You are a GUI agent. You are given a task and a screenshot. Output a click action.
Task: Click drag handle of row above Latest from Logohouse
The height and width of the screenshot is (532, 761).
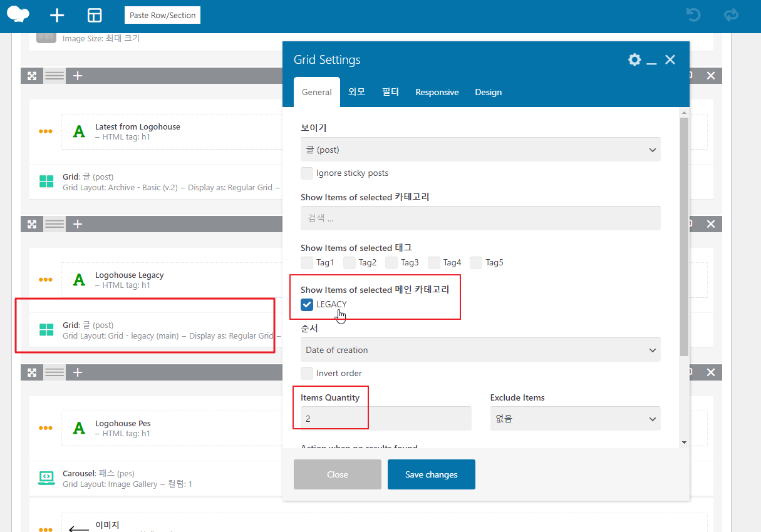pos(54,76)
